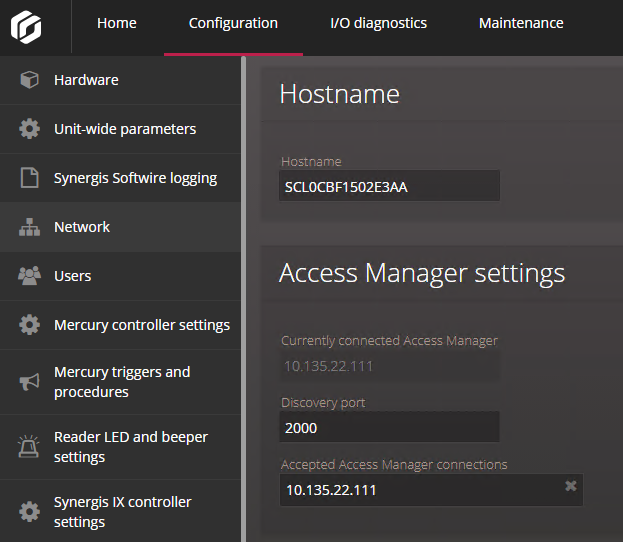
Task: Click the Currently connected Access Manager field
Action: (x=389, y=365)
